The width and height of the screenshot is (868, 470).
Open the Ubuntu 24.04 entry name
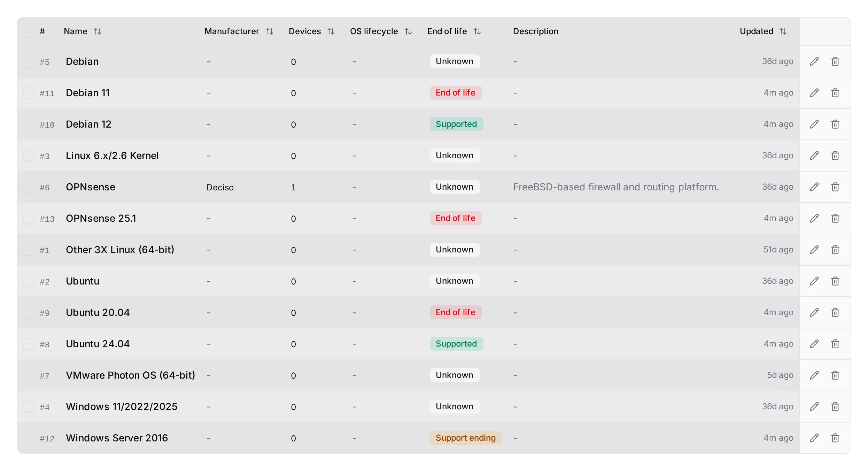click(98, 344)
